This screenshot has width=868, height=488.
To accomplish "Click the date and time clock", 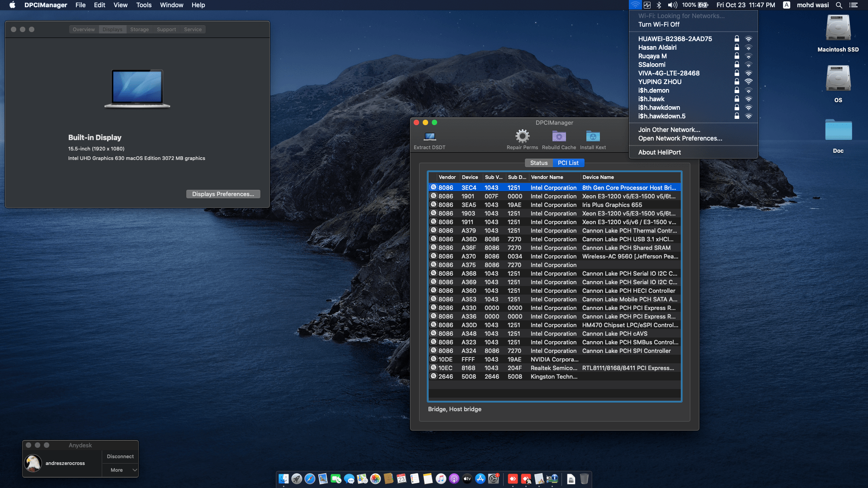I will tap(745, 5).
